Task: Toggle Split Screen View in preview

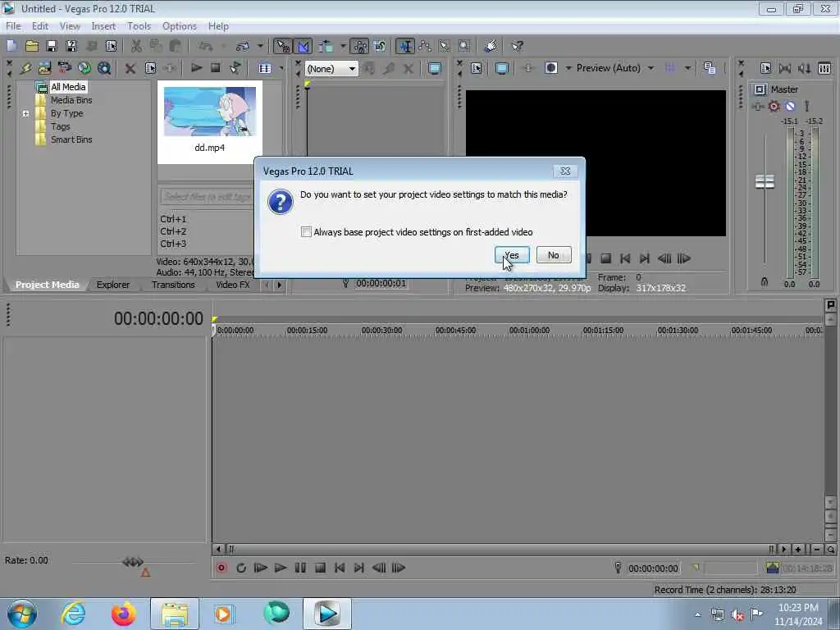Action: pyautogui.click(x=550, y=68)
